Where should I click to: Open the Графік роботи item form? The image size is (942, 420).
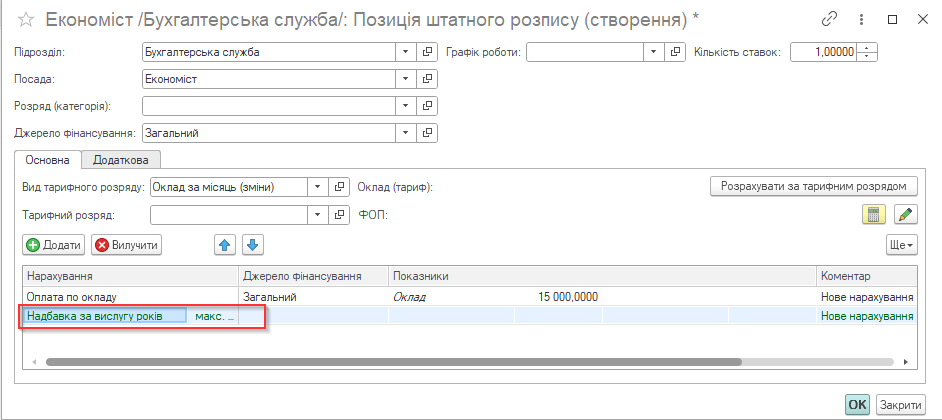[676, 52]
